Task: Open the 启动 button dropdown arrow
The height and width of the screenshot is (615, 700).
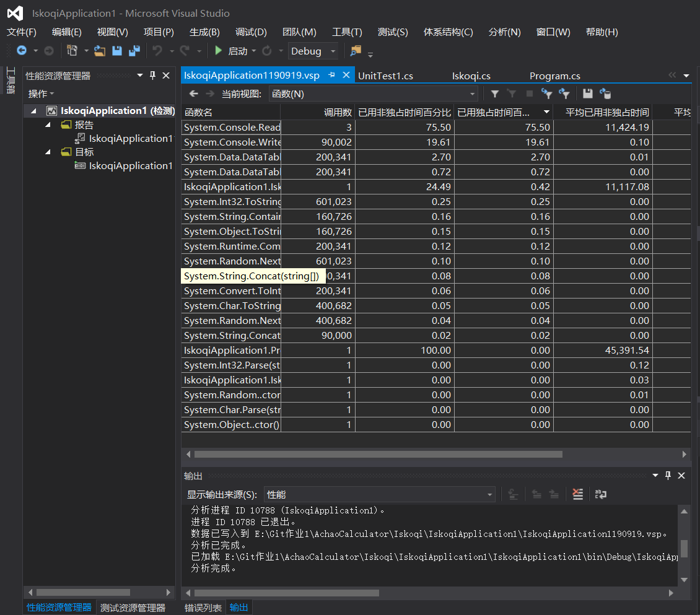Action: click(x=253, y=51)
